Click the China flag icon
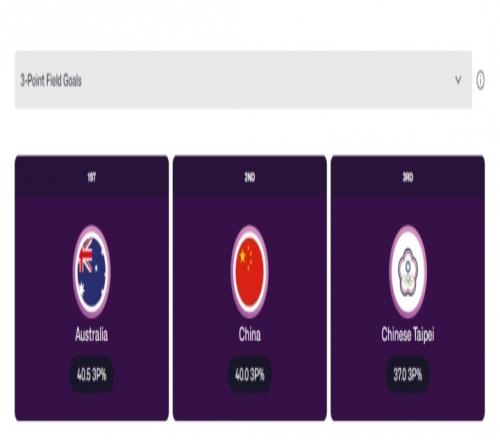The width and height of the screenshot is (500, 440). pos(250,272)
